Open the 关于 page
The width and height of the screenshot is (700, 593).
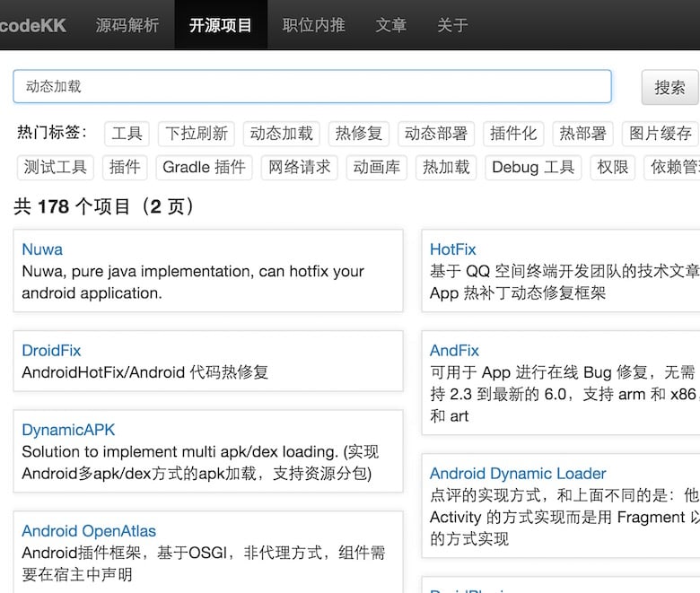click(x=452, y=25)
